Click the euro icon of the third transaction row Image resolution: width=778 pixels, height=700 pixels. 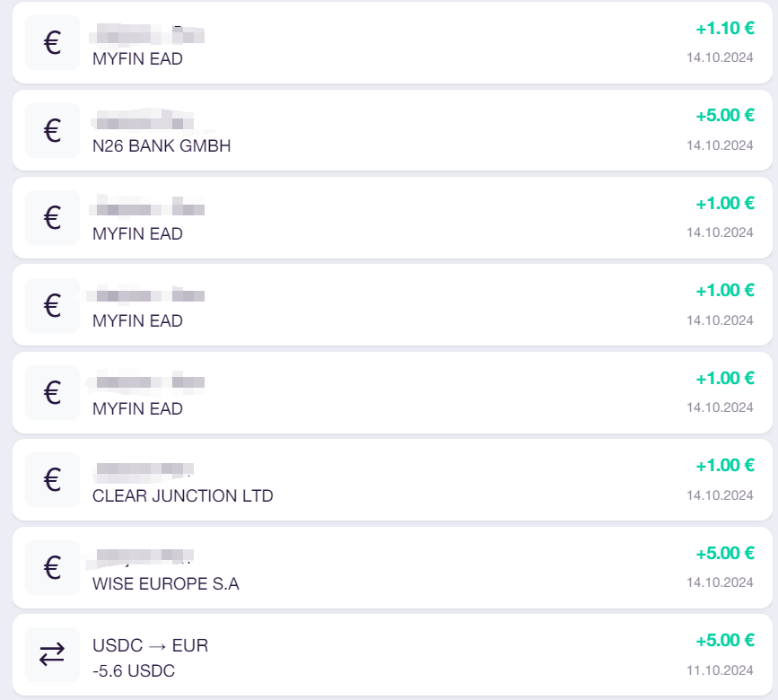53,218
